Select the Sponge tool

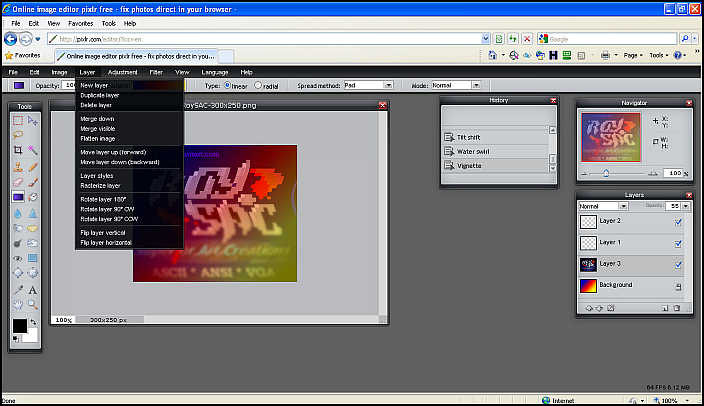click(33, 228)
